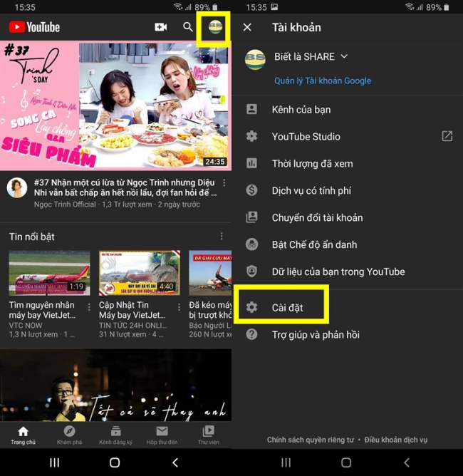Open options for TIN TỨC 24H video
Image resolution: width=463 pixels, height=476 pixels.
click(x=179, y=307)
